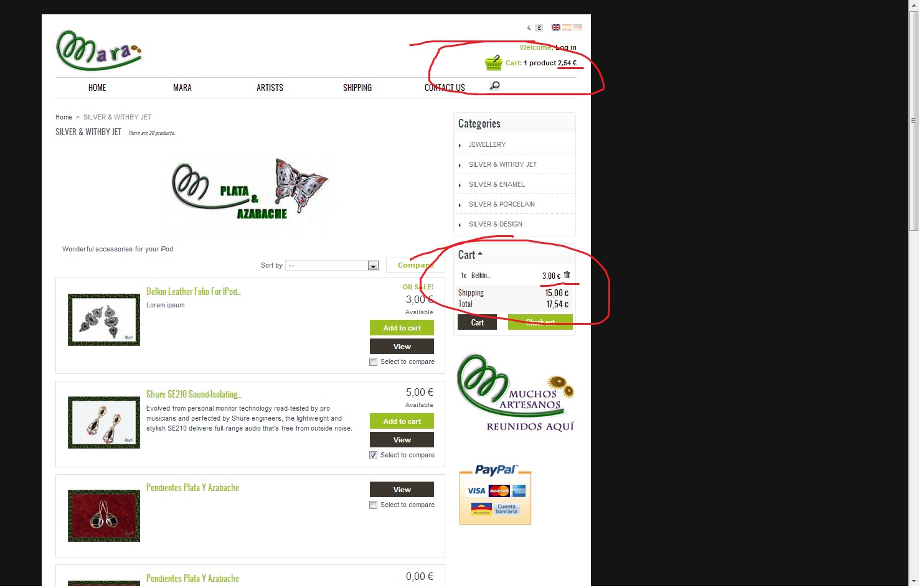Open the SHIPPING menu item

pyautogui.click(x=357, y=88)
